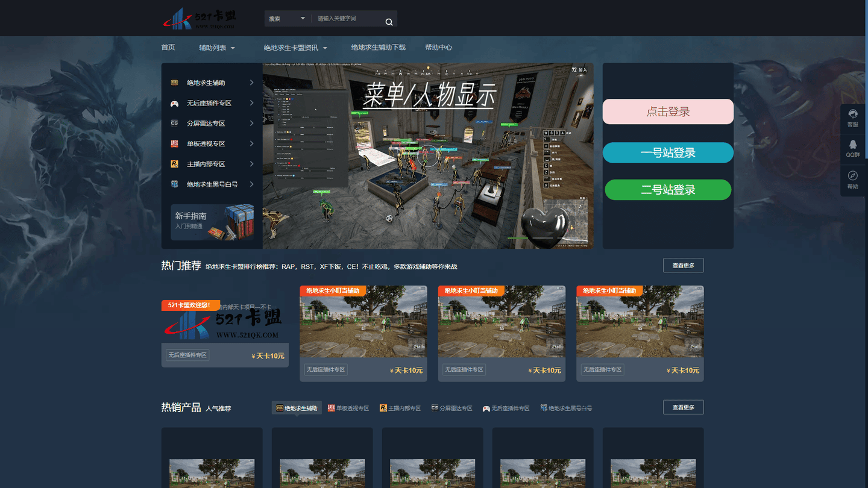Expand the 辅助列表 navigation dropdown
Image resolution: width=868 pixels, height=488 pixels.
click(x=217, y=48)
